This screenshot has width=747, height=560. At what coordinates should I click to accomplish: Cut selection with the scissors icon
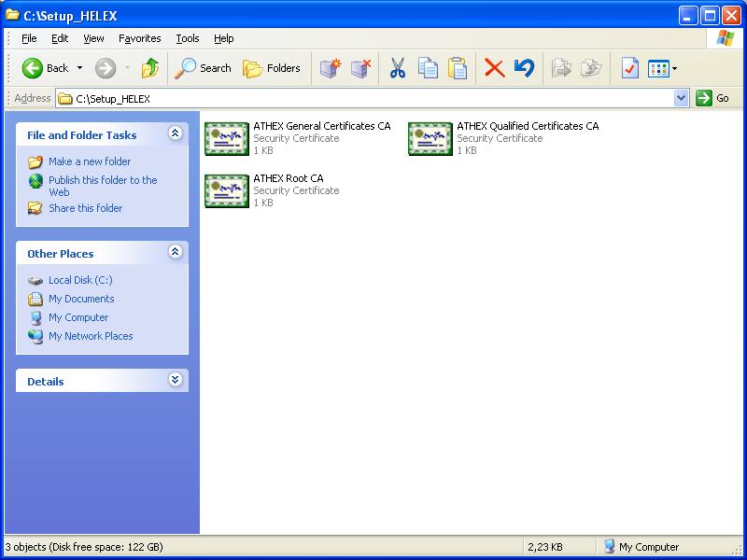coord(398,68)
